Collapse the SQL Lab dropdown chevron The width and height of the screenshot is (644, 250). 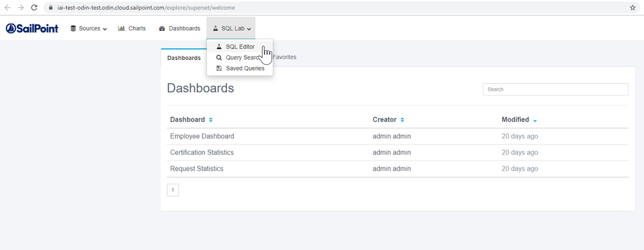point(249,29)
